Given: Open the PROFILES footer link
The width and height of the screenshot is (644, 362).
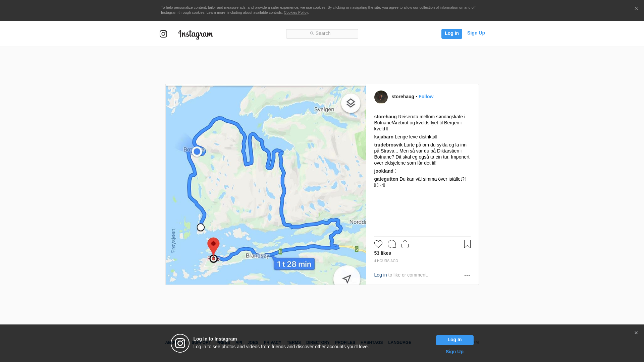Looking at the screenshot, I should 345,343.
